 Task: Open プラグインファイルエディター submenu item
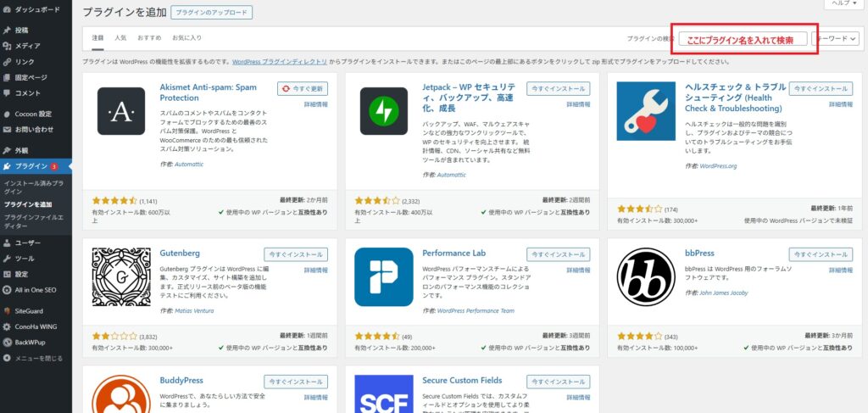tap(34, 222)
